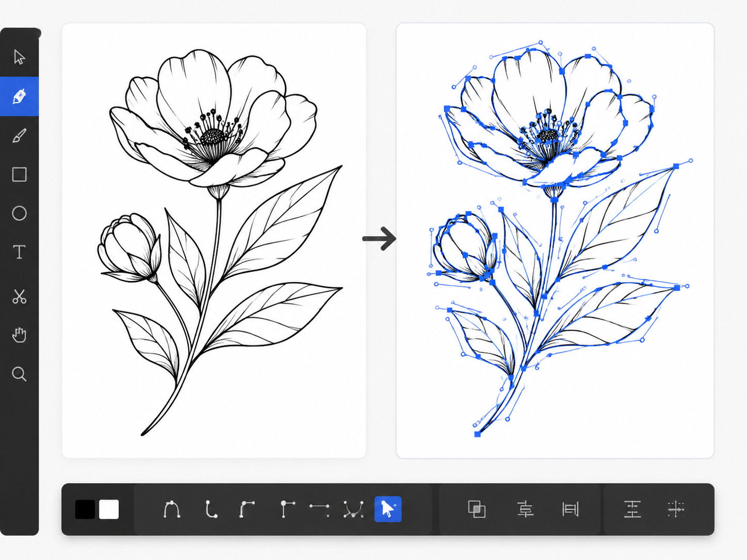Choose the rounded corner path option
Viewport: 747px width, 560px height.
click(247, 509)
